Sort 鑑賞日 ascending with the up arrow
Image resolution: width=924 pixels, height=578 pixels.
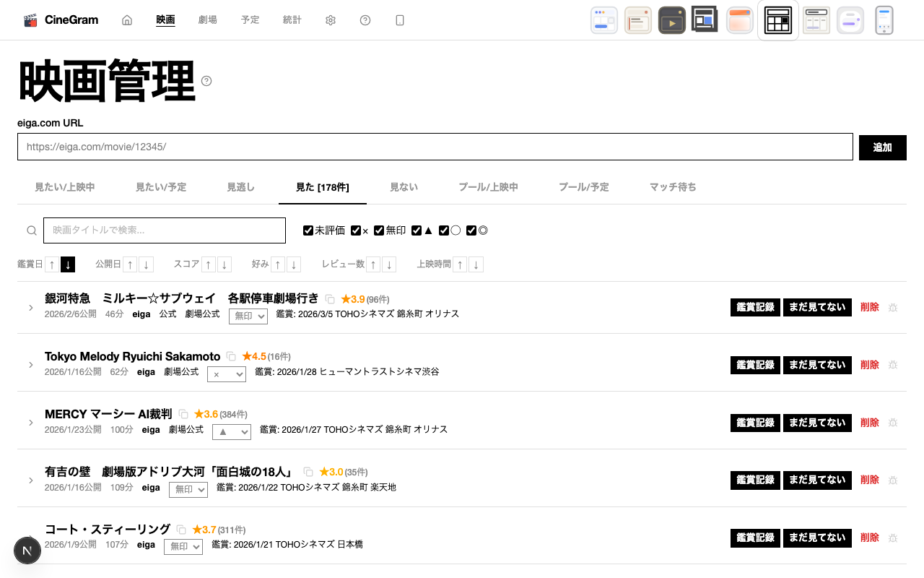point(52,264)
